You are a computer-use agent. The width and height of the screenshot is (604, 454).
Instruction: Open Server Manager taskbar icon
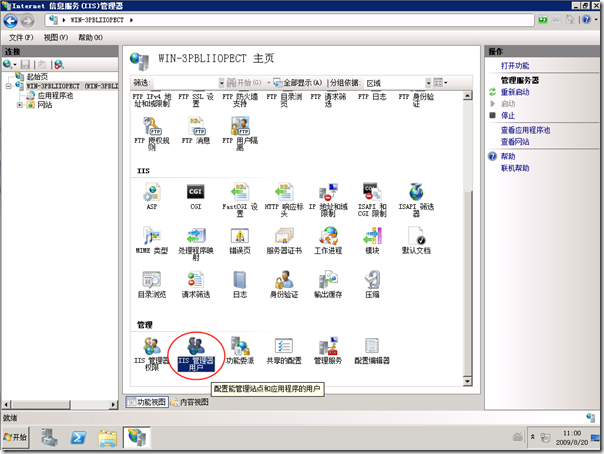(49, 437)
